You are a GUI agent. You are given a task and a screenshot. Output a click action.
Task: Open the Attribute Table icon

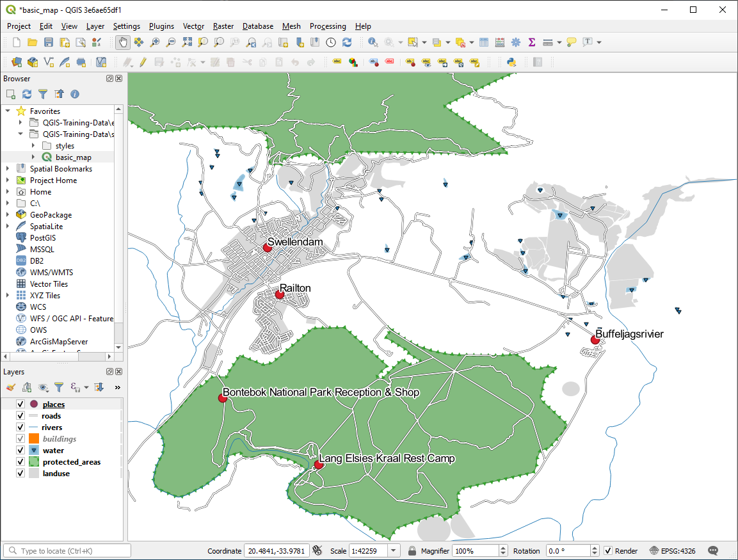[484, 42]
